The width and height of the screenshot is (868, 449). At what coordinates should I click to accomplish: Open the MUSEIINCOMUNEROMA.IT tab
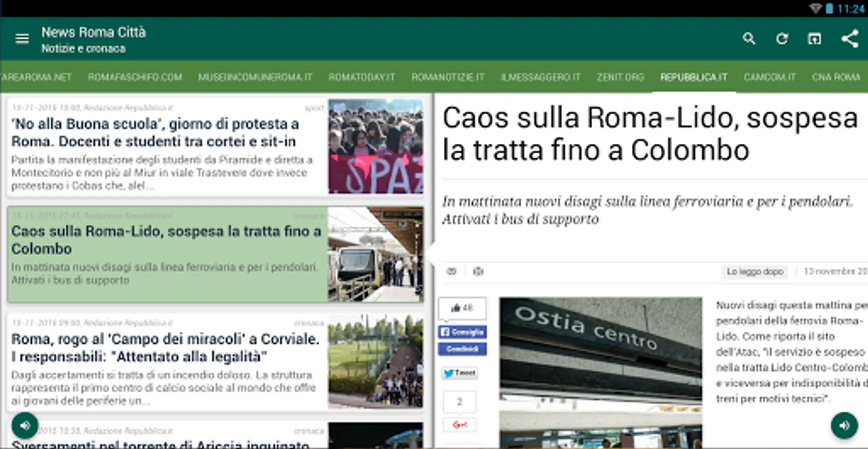(255, 77)
